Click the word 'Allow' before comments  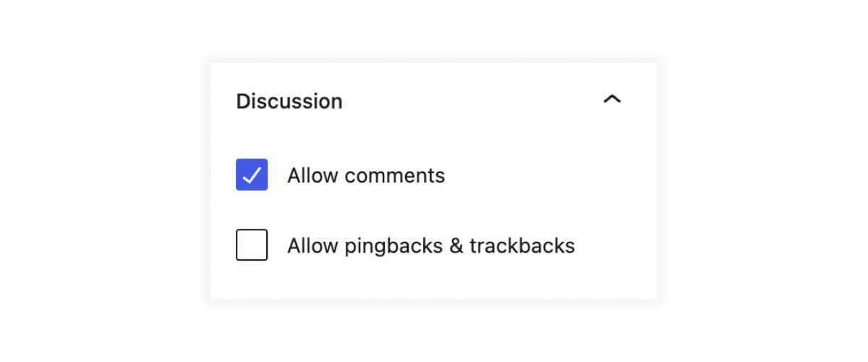[312, 175]
